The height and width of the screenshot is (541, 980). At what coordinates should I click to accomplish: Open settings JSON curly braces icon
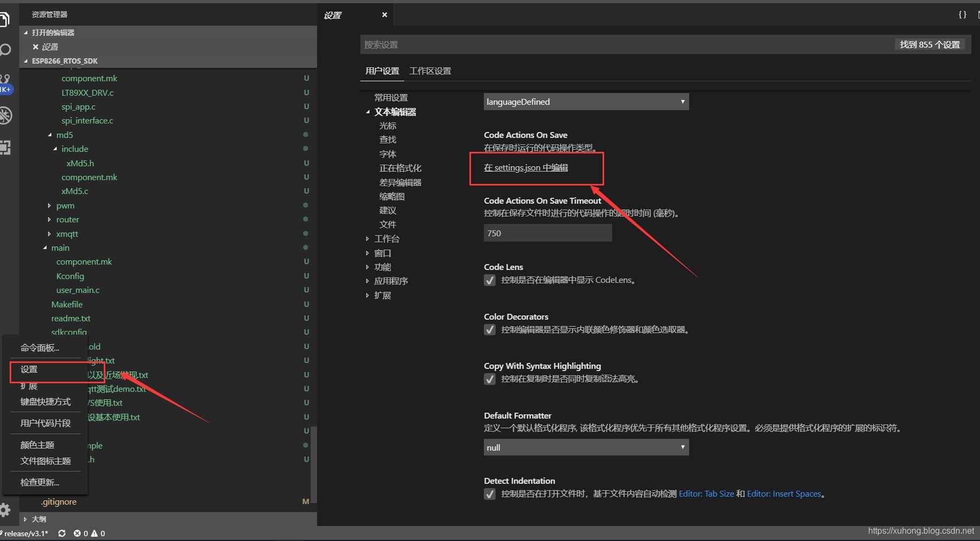tap(962, 15)
